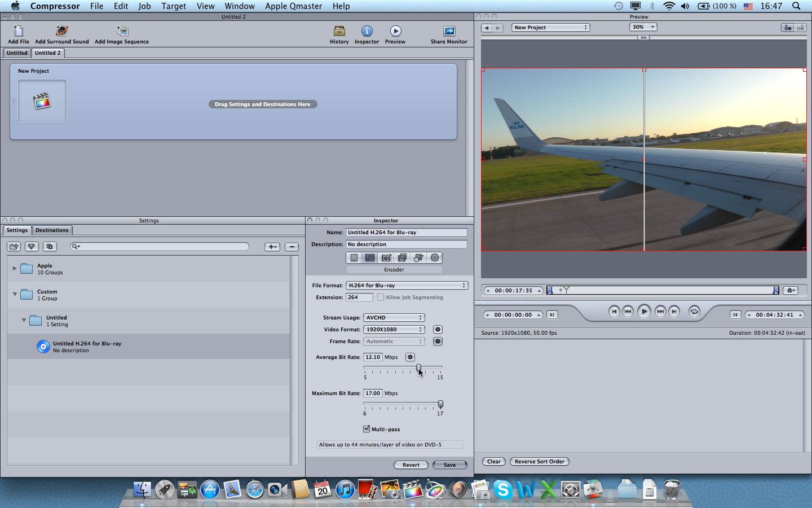This screenshot has width=812, height=508.
Task: Click the Reverse Sort Order button
Action: [x=539, y=462]
